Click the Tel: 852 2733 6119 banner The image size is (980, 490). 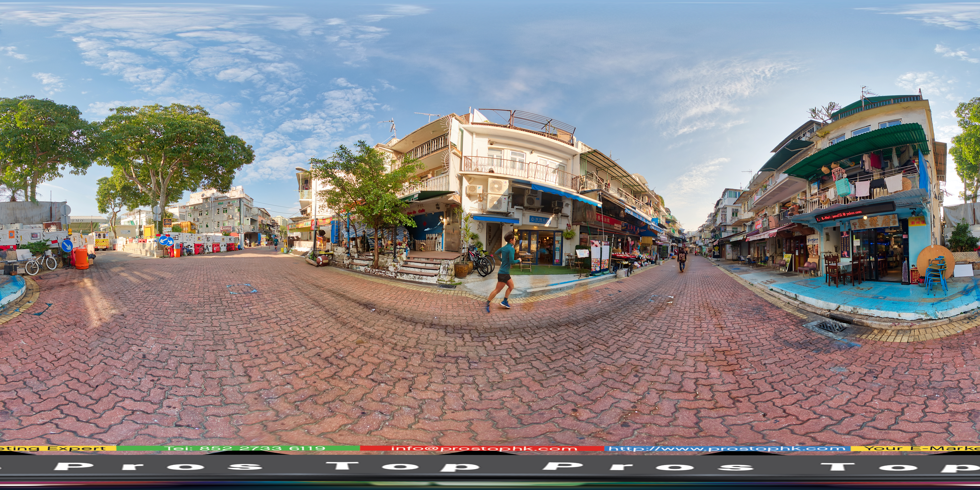tap(243, 448)
